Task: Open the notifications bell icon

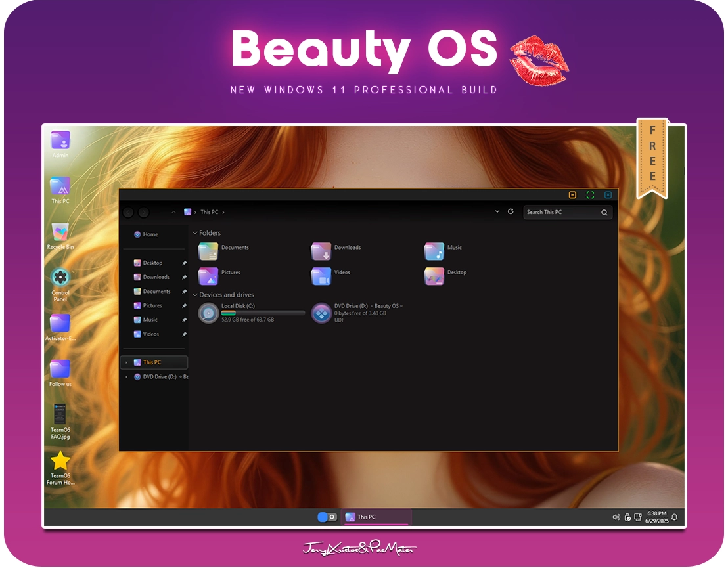Action: pyautogui.click(x=675, y=517)
